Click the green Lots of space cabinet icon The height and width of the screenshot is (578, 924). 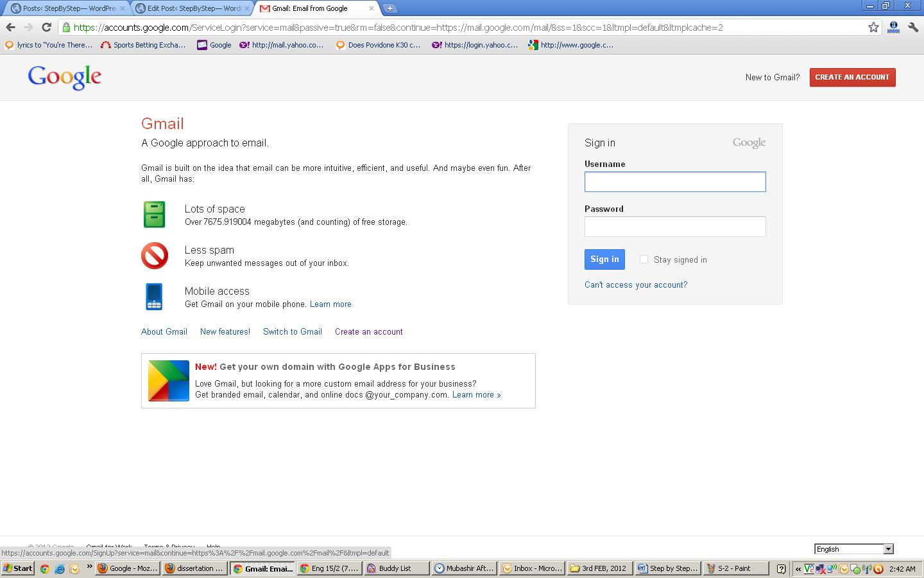pyautogui.click(x=154, y=215)
